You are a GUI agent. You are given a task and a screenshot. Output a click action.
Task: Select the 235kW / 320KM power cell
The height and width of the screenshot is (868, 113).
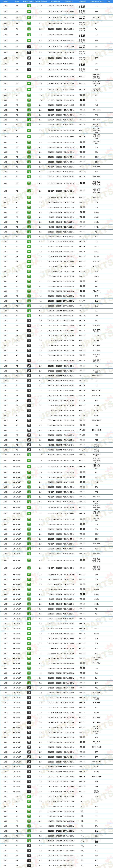[69, 861]
